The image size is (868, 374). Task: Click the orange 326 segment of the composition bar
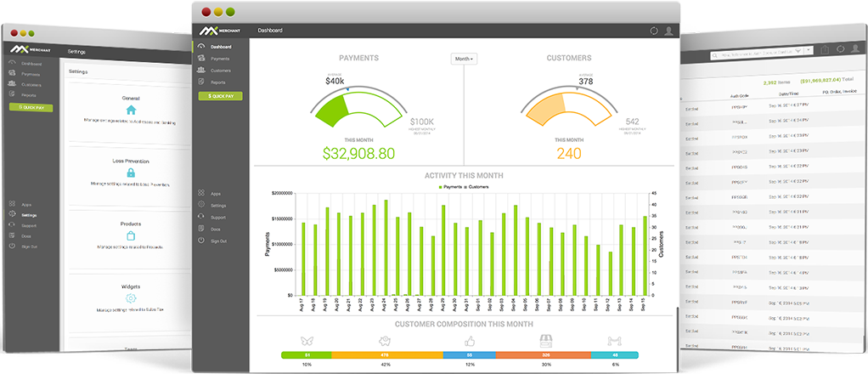coord(544,354)
